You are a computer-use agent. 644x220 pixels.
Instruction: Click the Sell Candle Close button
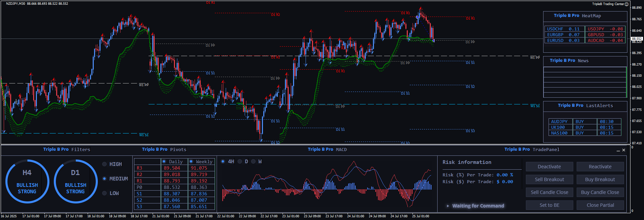tap(549, 192)
